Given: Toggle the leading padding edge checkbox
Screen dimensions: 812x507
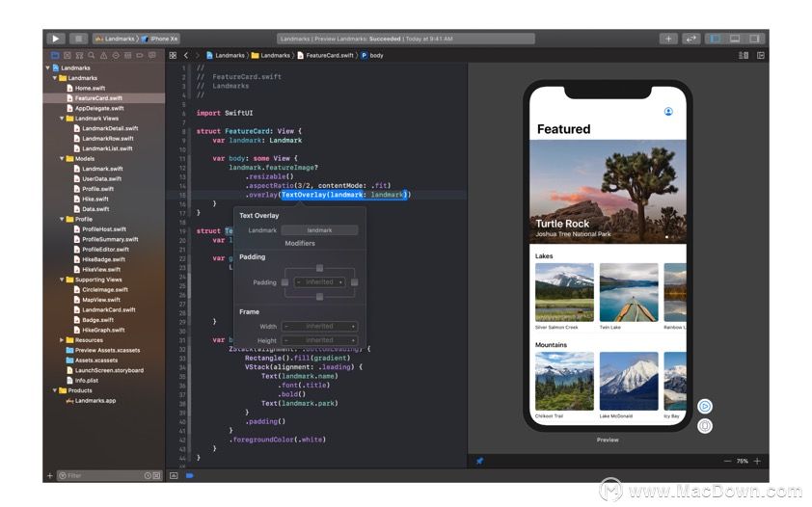Looking at the screenshot, I should (x=284, y=282).
